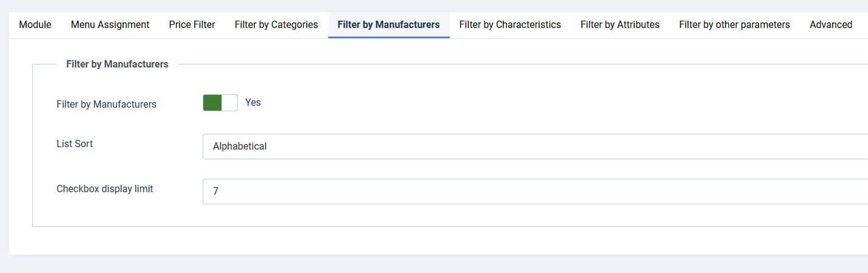Click the green half of the manufacturers toggle

pyautogui.click(x=212, y=103)
